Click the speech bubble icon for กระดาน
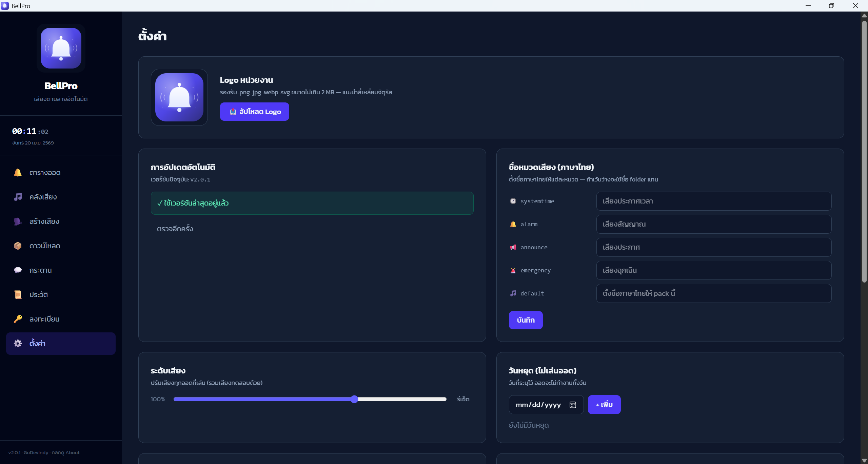This screenshot has width=868, height=464. click(x=18, y=270)
